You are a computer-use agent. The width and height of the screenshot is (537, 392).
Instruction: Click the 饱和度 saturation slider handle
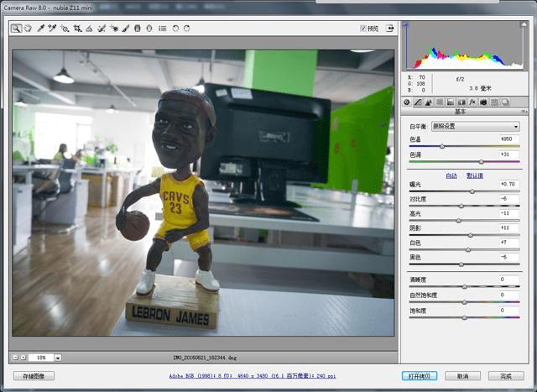pyautogui.click(x=464, y=317)
